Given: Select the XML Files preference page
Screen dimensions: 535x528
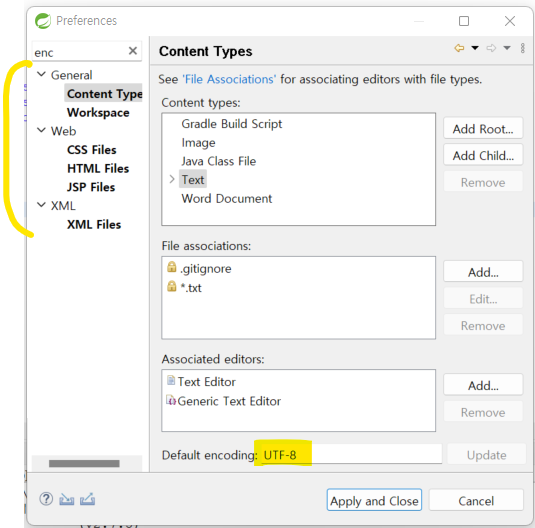Looking at the screenshot, I should (94, 224).
